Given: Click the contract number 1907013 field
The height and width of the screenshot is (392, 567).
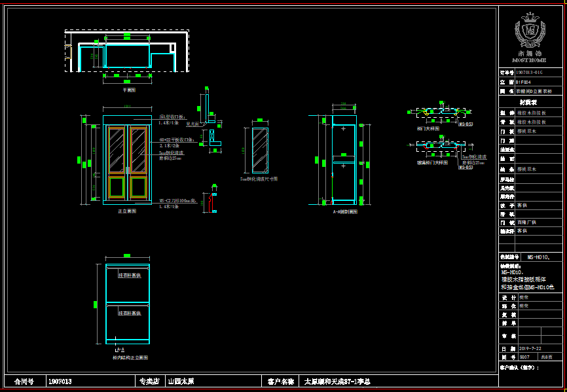Looking at the screenshot, I should 60,381.
